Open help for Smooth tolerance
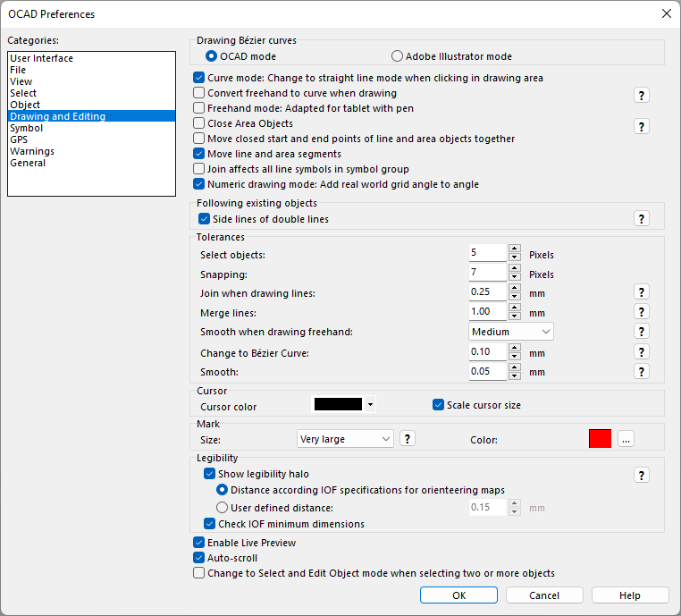The height and width of the screenshot is (616, 681). click(641, 371)
